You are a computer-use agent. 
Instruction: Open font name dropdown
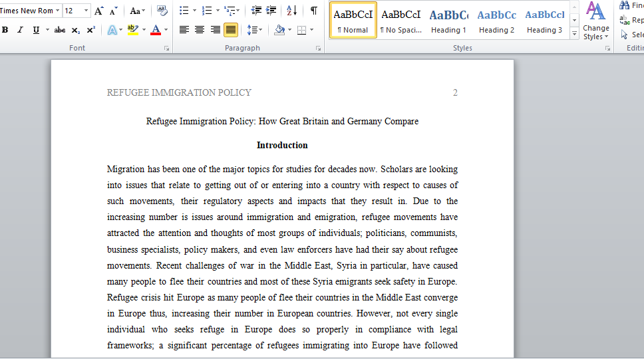[57, 11]
